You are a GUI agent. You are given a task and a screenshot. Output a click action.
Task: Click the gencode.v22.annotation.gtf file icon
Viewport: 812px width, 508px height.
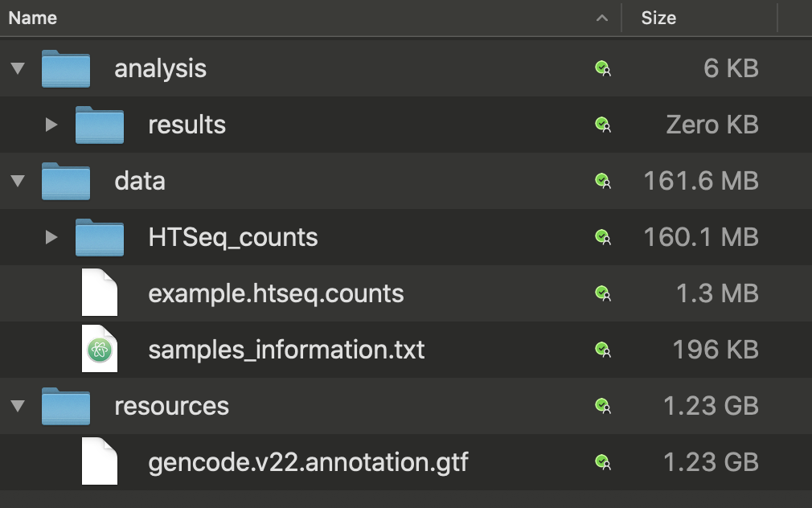[100, 461]
